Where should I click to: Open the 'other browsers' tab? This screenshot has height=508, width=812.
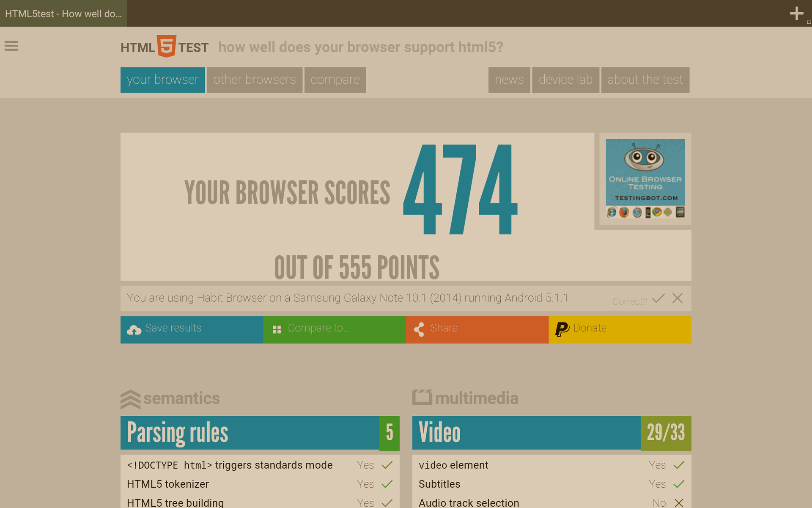(x=254, y=80)
